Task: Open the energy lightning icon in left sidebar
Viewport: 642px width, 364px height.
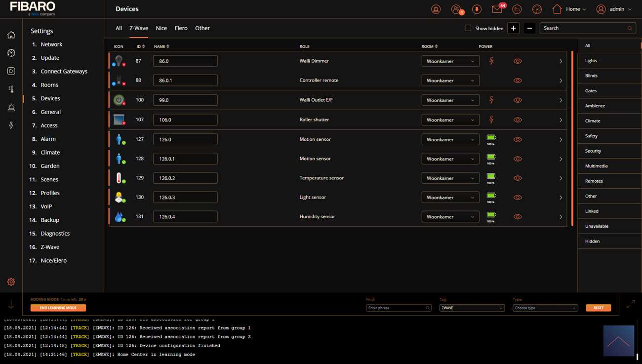Action: [11, 125]
